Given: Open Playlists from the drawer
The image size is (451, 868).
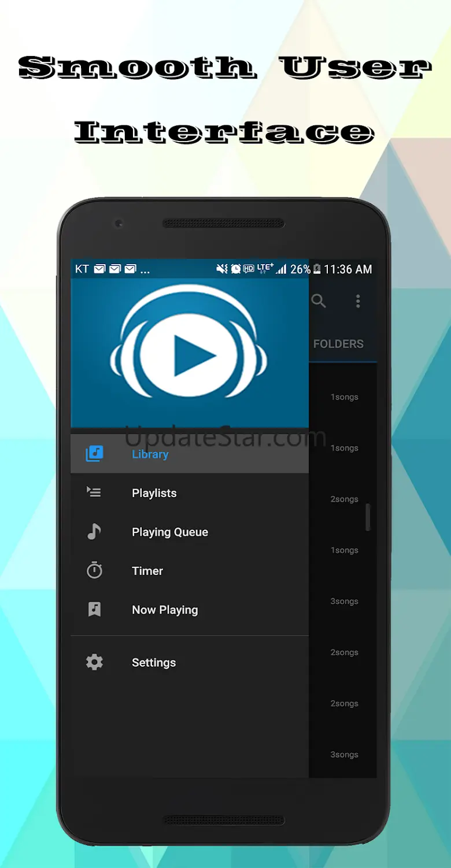Looking at the screenshot, I should (x=190, y=493).
